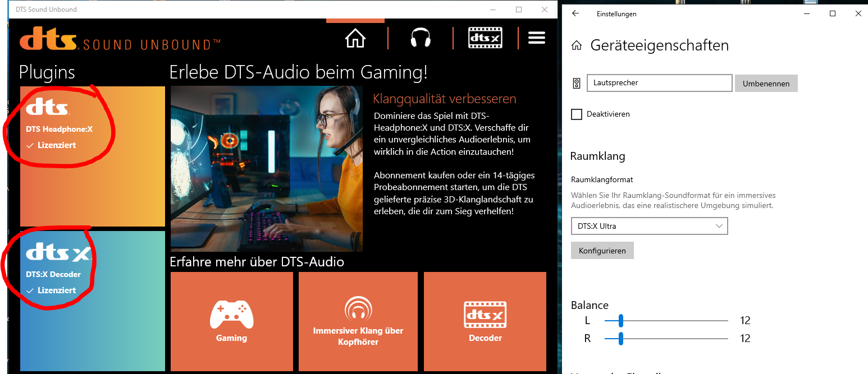
Task: Click the home icon beside Geräteeigenschaften
Action: tap(577, 46)
